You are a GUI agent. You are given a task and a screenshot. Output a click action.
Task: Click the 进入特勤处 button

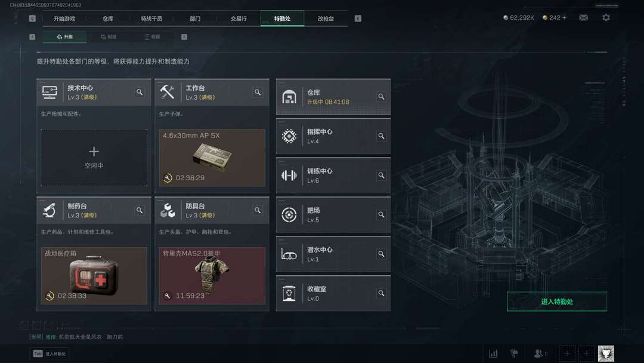(557, 302)
